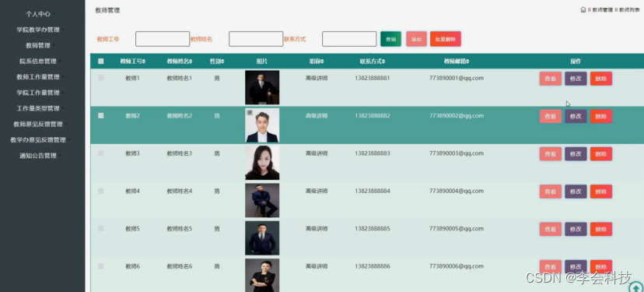This screenshot has height=292, width=644.
Task: Select phone number 13823888882 cell
Action: (x=373, y=115)
